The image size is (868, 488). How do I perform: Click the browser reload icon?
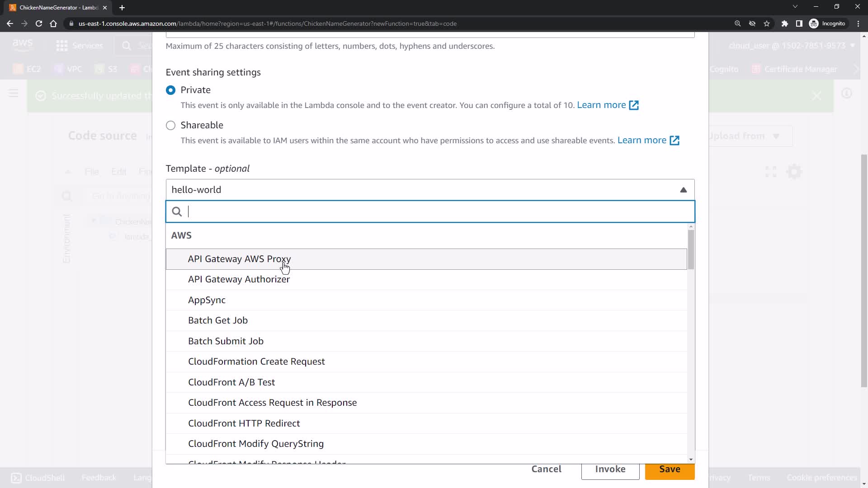[x=39, y=23]
